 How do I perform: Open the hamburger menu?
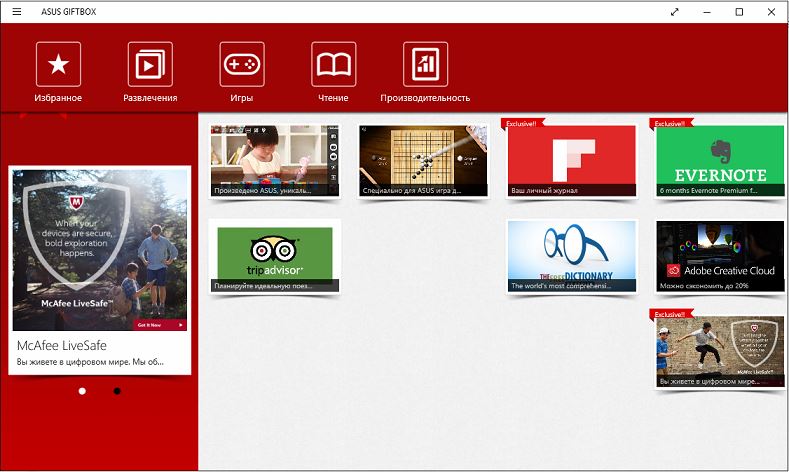[x=17, y=12]
